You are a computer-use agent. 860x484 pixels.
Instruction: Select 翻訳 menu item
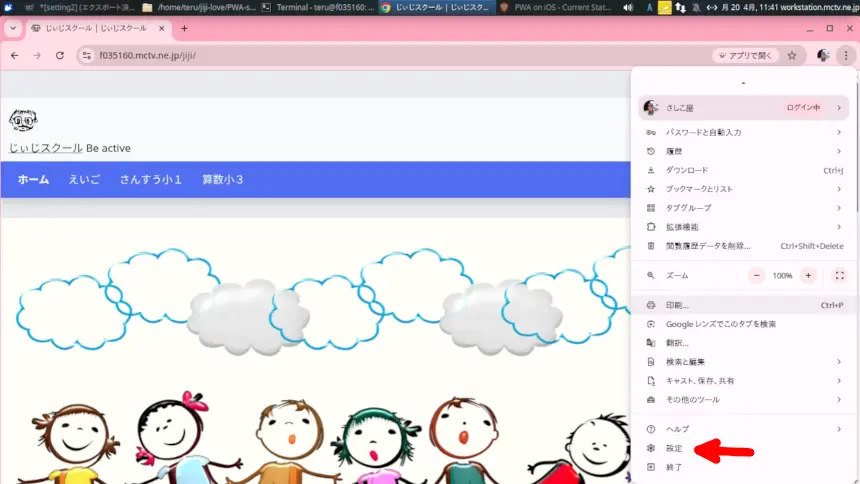[744, 343]
